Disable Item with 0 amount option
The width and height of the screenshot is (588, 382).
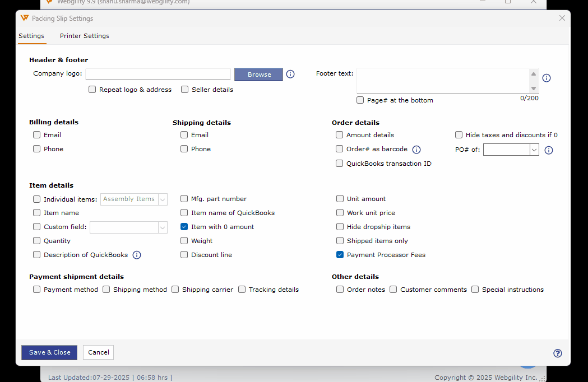tap(184, 227)
